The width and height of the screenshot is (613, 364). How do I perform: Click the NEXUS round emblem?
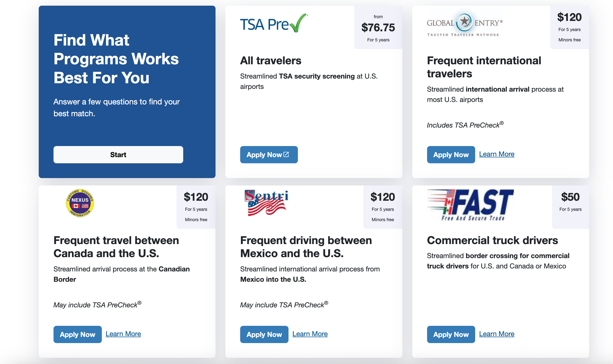pyautogui.click(x=80, y=203)
